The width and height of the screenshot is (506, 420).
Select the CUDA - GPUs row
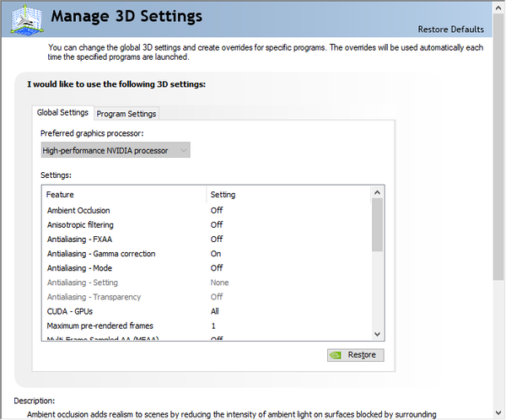tap(207, 311)
